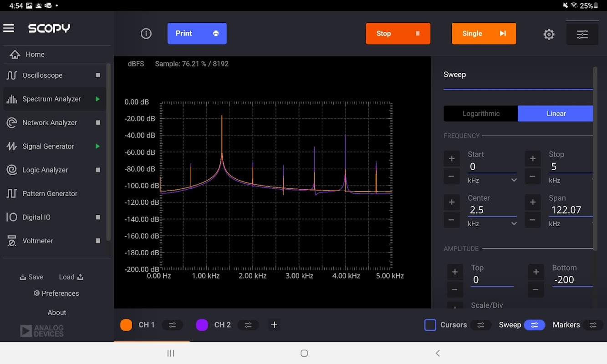Open Sweep settings icon
This screenshot has height=364, width=607.
point(534,325)
